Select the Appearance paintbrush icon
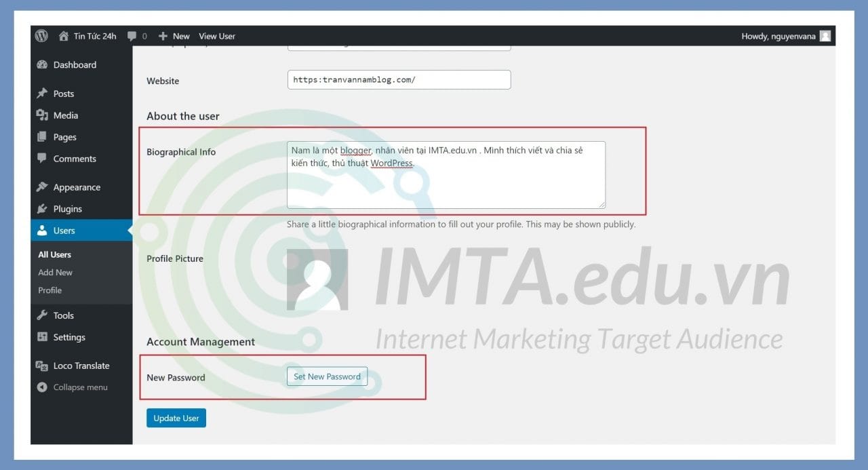Image resolution: width=868 pixels, height=470 pixels. click(43, 187)
